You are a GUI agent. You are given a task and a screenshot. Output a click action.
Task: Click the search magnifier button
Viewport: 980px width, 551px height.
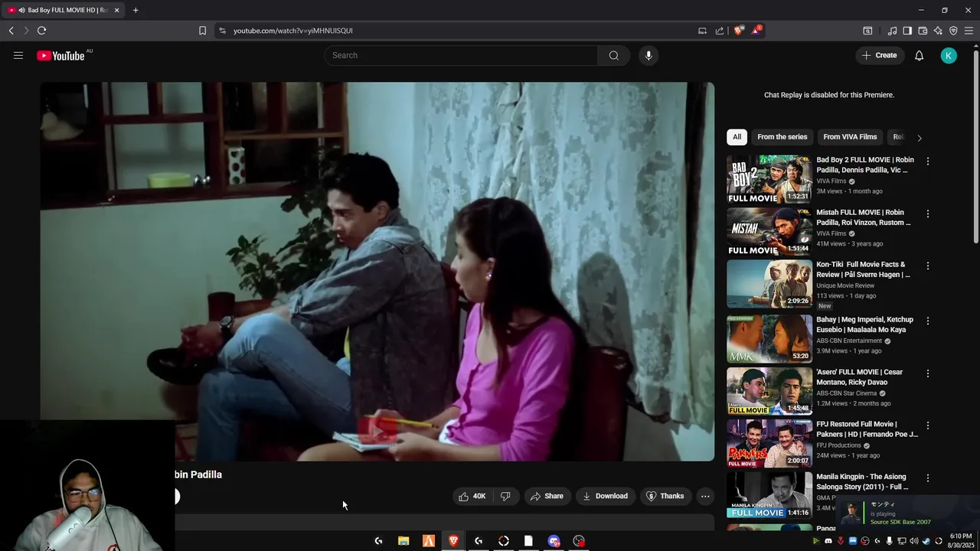(x=614, y=55)
